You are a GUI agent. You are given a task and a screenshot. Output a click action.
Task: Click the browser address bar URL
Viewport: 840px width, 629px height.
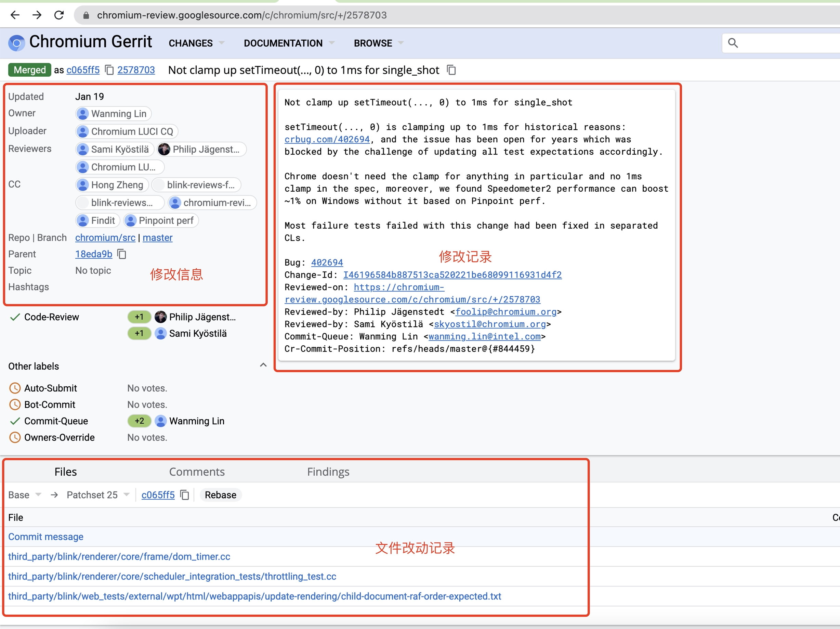241,15
